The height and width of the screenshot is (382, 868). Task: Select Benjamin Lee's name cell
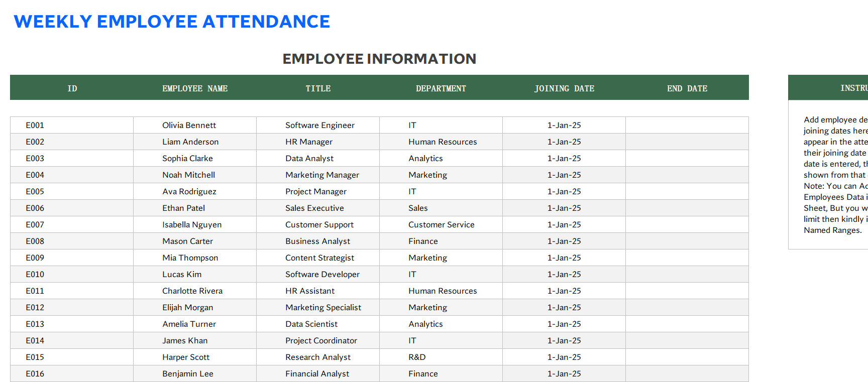195,373
